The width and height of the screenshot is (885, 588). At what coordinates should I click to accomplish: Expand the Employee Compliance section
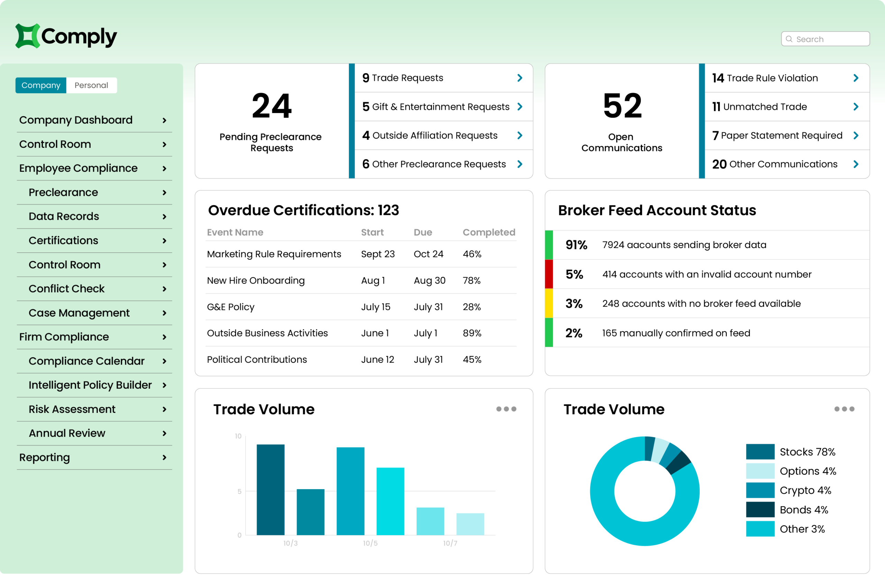78,168
